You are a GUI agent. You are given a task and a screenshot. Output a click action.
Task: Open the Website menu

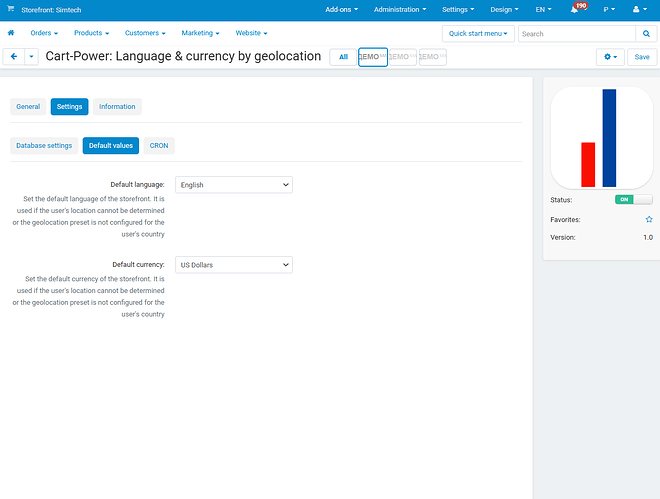[x=251, y=33]
